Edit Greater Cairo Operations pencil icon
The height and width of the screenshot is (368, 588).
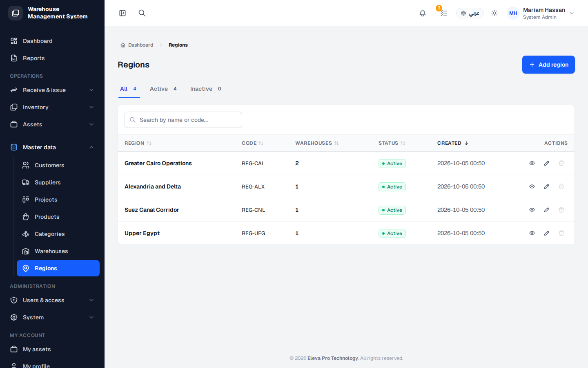[x=547, y=163]
